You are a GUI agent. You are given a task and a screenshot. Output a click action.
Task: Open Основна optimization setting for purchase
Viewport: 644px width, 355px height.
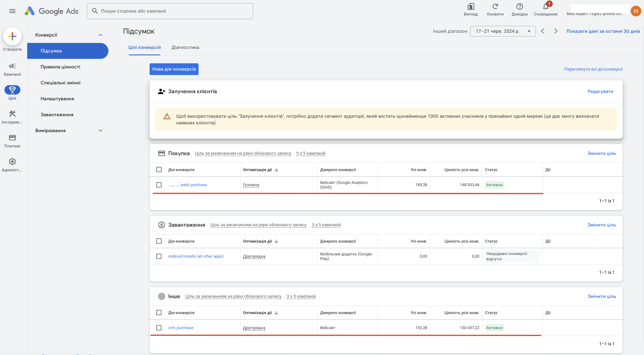tap(251, 185)
